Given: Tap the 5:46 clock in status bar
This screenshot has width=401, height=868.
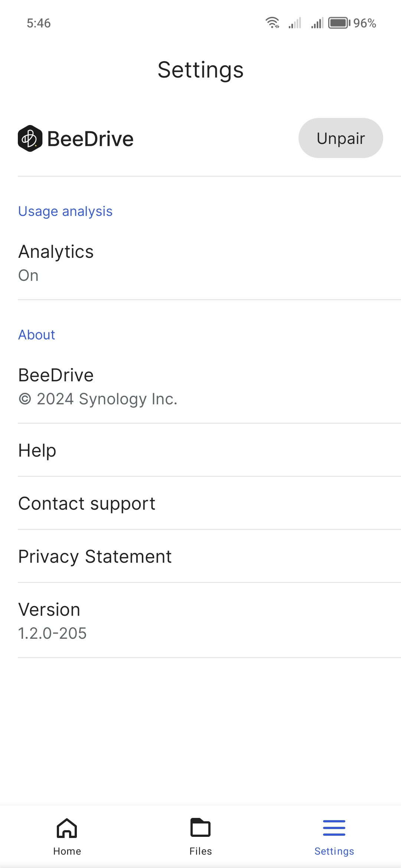Looking at the screenshot, I should (x=39, y=23).
